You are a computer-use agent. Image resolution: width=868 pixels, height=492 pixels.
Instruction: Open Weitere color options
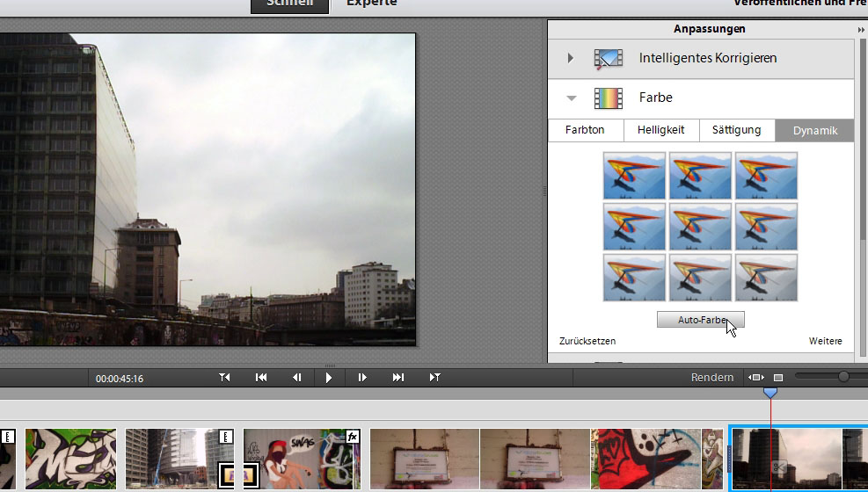point(826,341)
